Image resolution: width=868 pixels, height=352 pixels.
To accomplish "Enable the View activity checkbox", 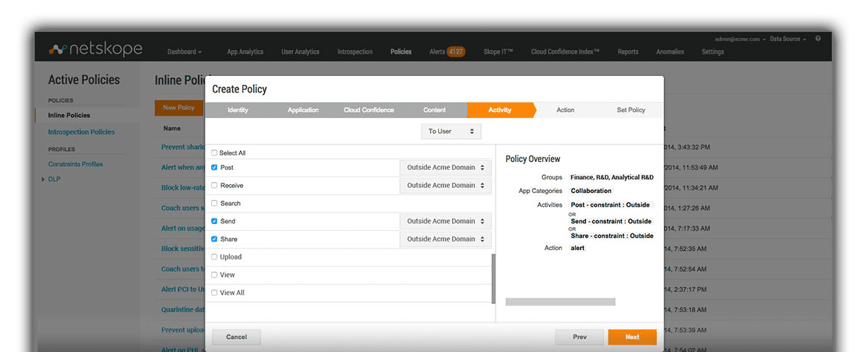I will (x=214, y=275).
